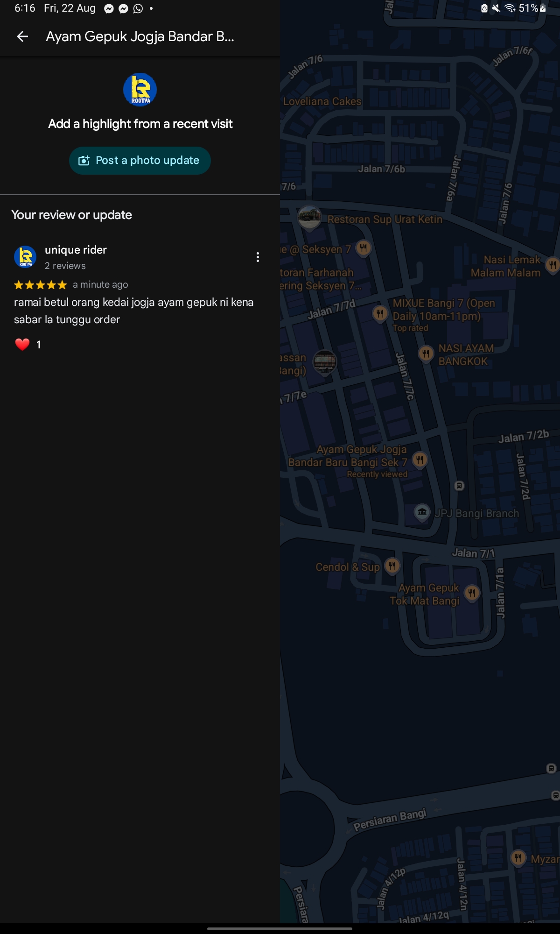Tap the Seksyen 7 restaurant pin
Screen dimensions: 560x934
364,248
